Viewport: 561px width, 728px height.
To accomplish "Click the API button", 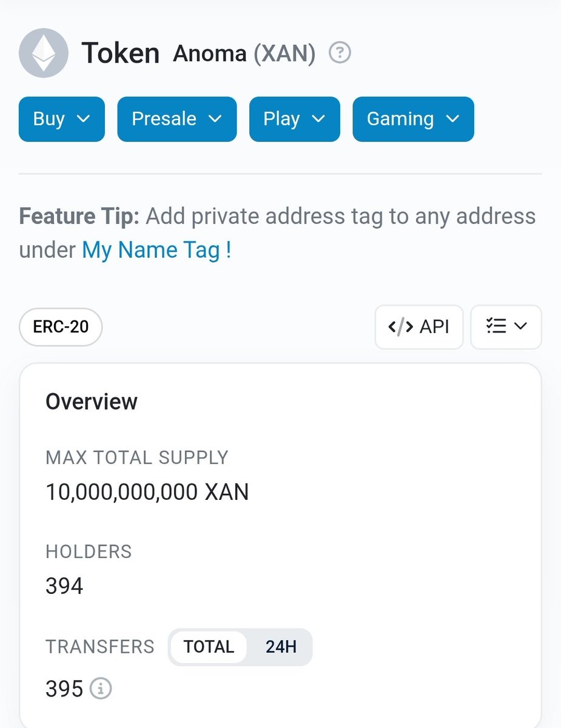I will pyautogui.click(x=419, y=327).
